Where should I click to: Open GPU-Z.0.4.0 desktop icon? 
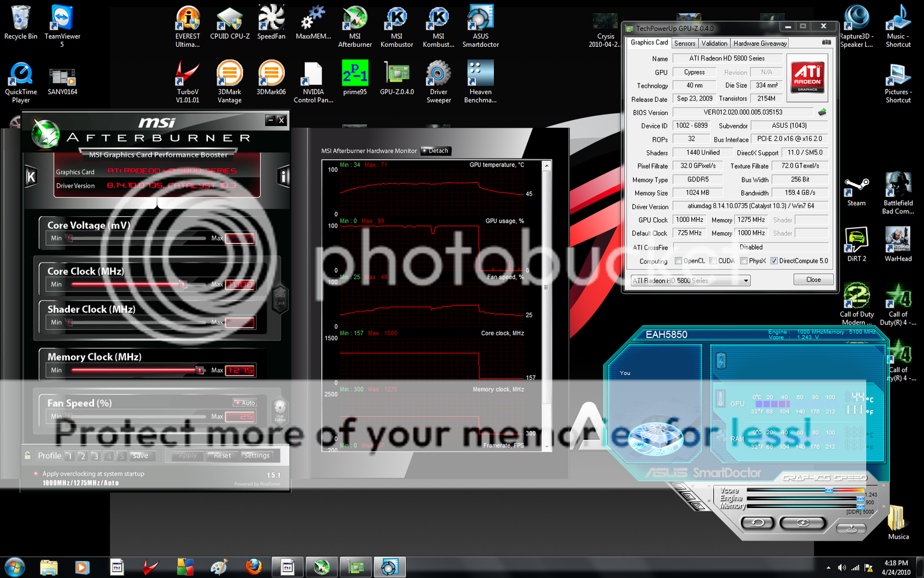[x=397, y=78]
